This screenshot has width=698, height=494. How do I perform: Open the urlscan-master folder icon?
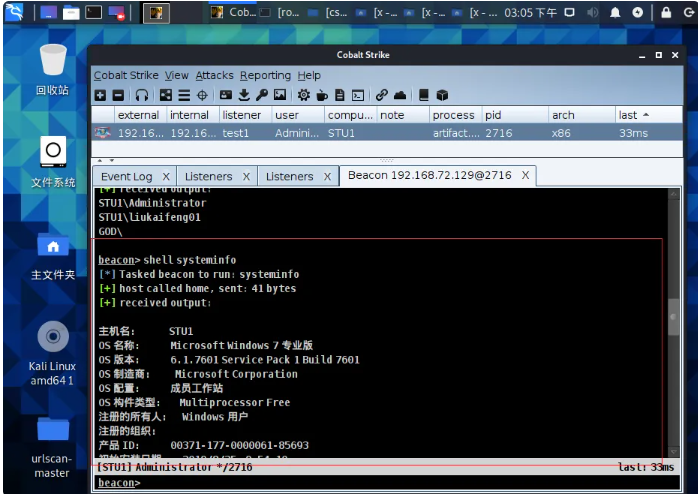pyautogui.click(x=52, y=447)
